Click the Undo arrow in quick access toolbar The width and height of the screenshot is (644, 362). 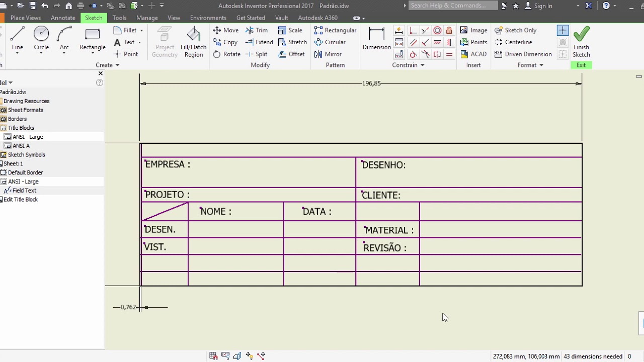(x=45, y=6)
